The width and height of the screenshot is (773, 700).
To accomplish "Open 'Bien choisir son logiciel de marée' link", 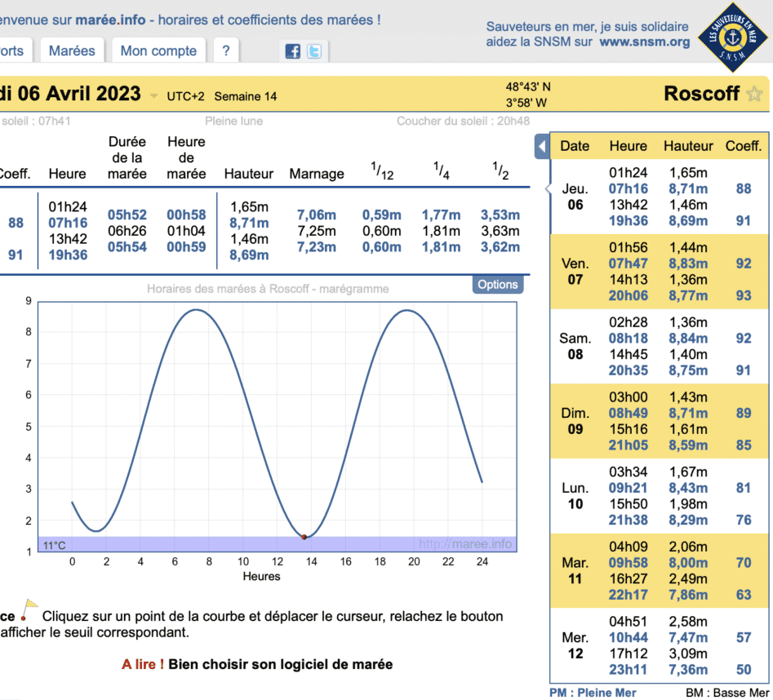I will pos(280,664).
